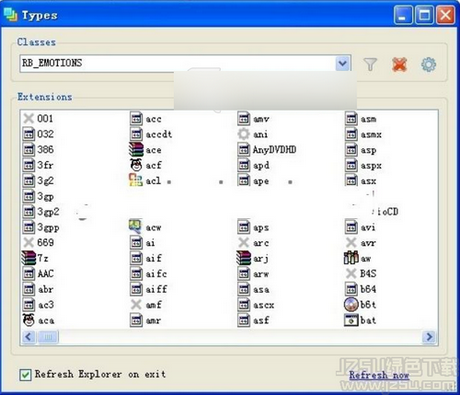This screenshot has height=395, width=460.
Task: Select the 7z archive icon
Action: pyautogui.click(x=29, y=258)
